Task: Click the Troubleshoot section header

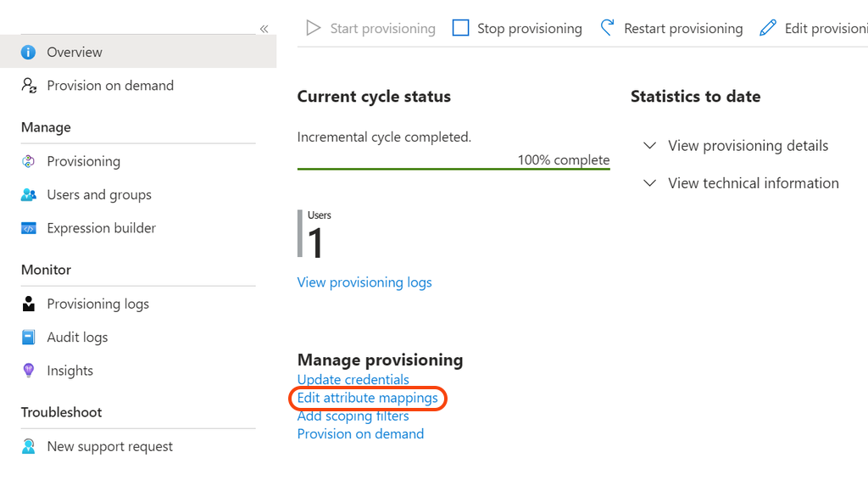Action: click(x=61, y=412)
